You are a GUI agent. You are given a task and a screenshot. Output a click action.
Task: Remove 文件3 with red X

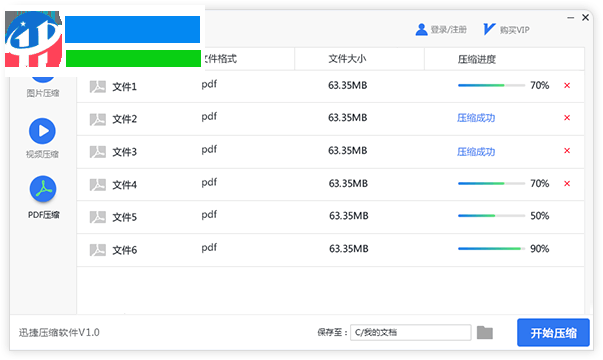pos(567,151)
